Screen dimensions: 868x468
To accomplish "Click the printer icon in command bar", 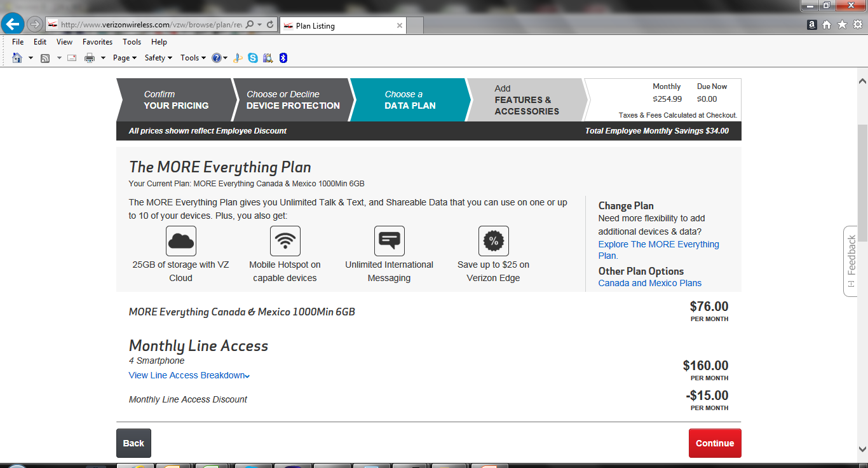I will pos(90,58).
